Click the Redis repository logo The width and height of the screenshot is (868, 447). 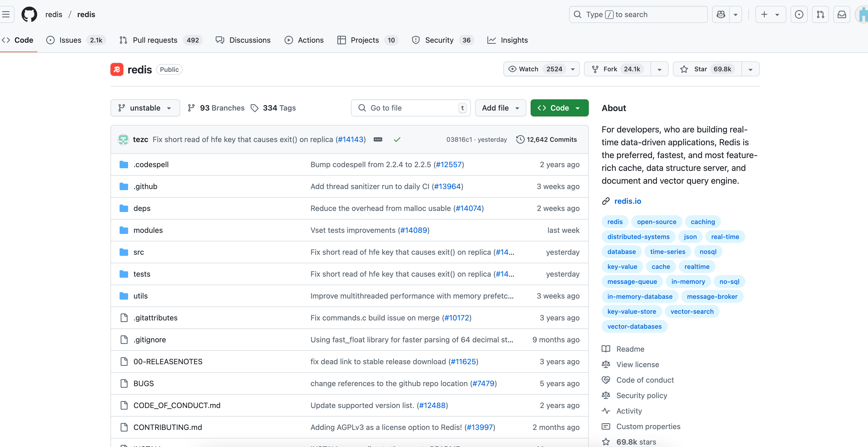117,69
